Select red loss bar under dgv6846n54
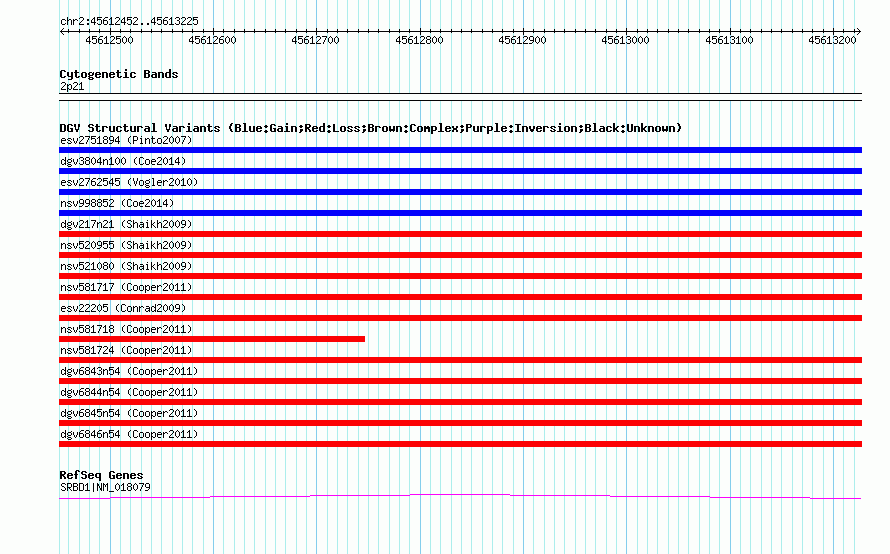 point(460,444)
